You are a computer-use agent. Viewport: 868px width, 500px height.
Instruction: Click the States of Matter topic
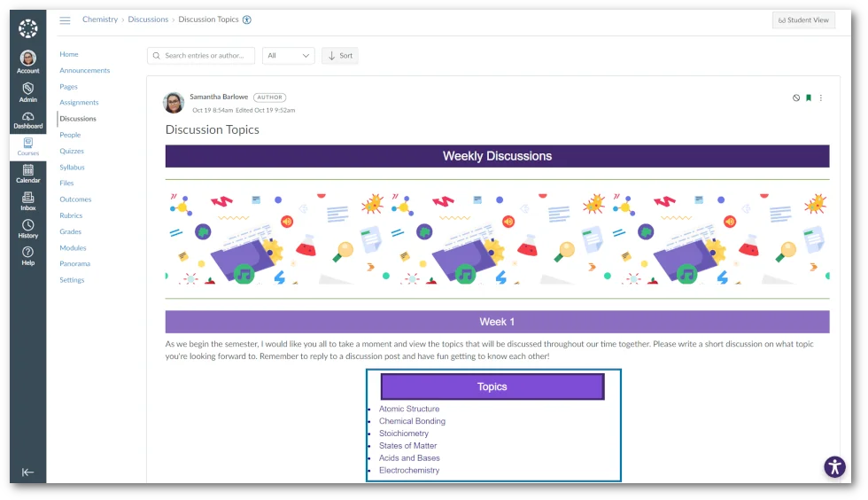408,446
